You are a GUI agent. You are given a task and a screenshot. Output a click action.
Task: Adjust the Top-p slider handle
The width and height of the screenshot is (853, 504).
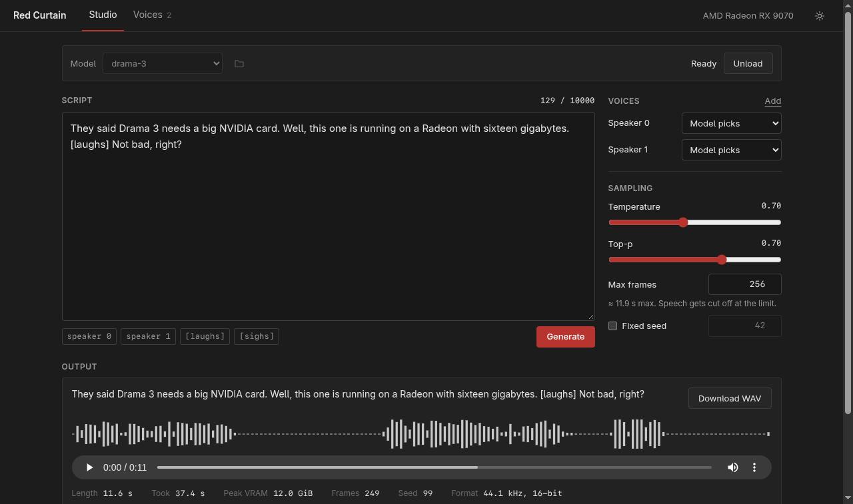(x=722, y=260)
